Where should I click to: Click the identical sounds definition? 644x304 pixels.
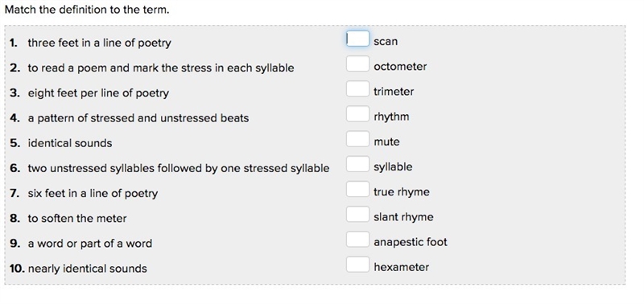[70, 143]
